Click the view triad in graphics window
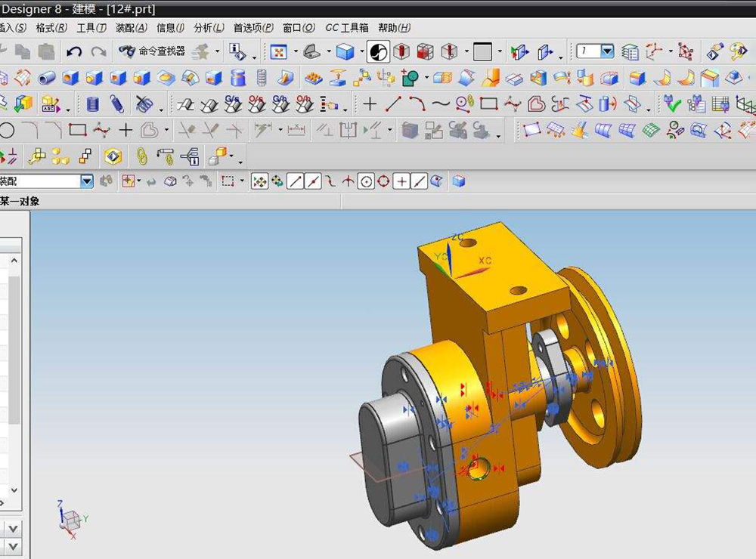This screenshot has height=559, width=756. (x=72, y=520)
